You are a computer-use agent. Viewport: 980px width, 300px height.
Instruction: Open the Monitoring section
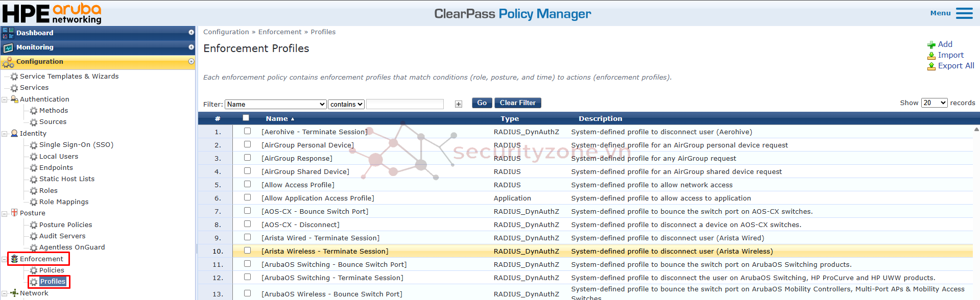(35, 47)
